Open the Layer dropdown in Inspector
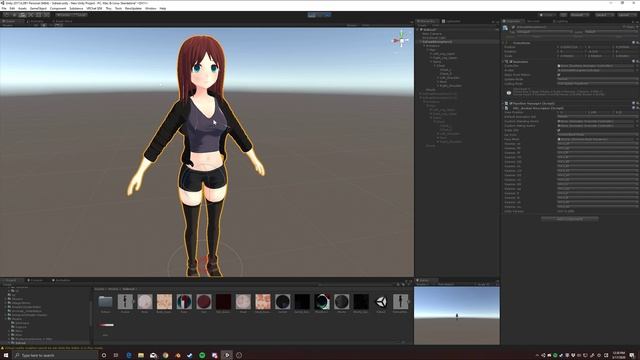 point(610,32)
